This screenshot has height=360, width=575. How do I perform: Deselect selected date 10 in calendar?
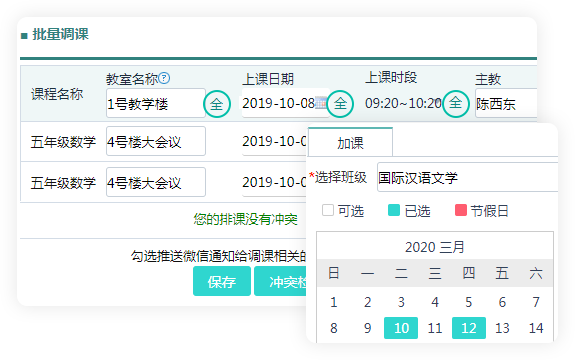401,328
